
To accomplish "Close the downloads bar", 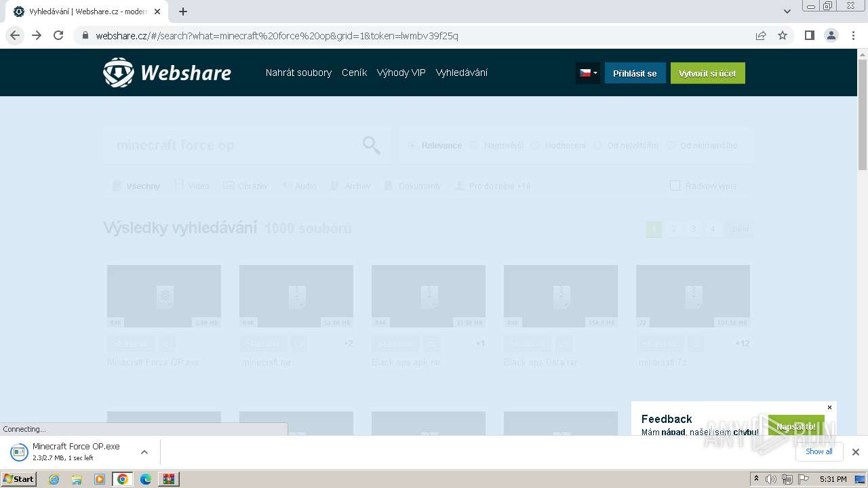I will pyautogui.click(x=856, y=452).
